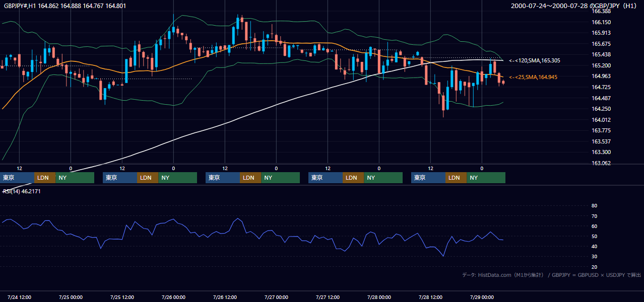The image size is (644, 302).
Task: Click the 7/25 00:00 time label
Action: point(71,297)
